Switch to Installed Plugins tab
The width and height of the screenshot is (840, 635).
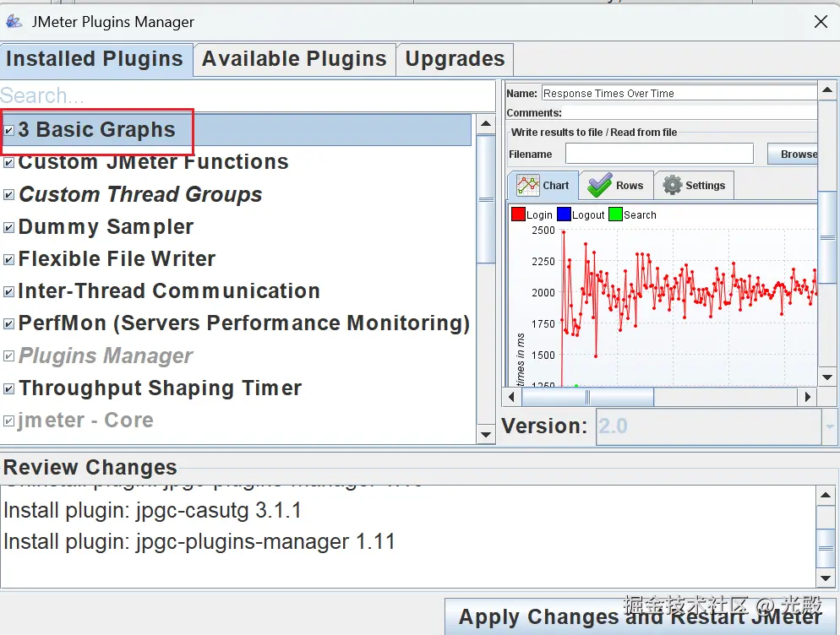point(95,59)
